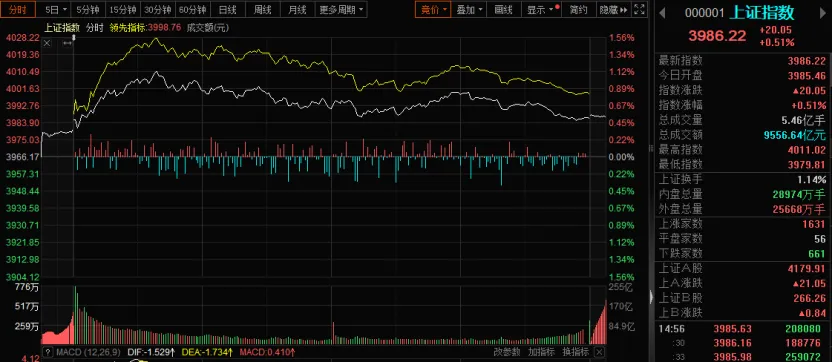Click the 今日开盘 value 3985.46

807,76
